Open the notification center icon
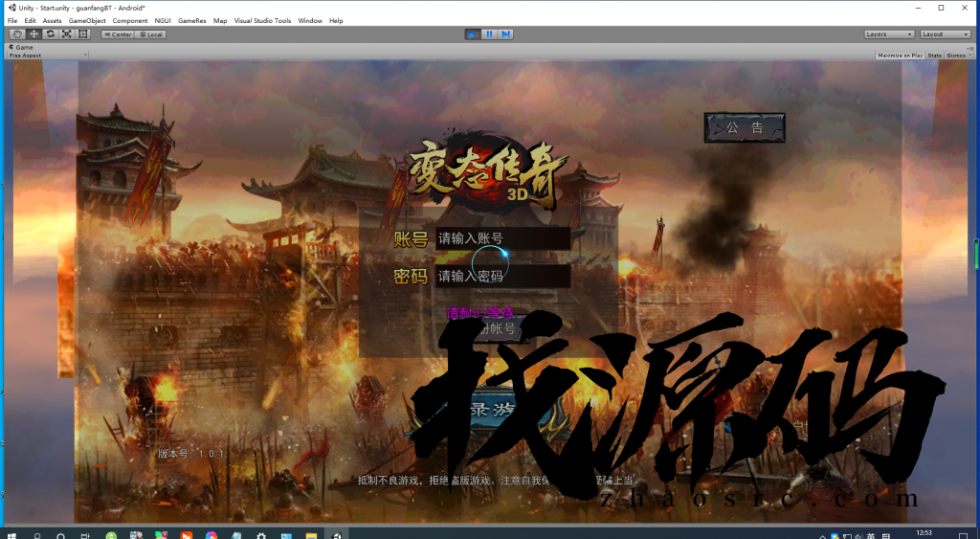Image resolution: width=980 pixels, height=539 pixels. pos(963,536)
